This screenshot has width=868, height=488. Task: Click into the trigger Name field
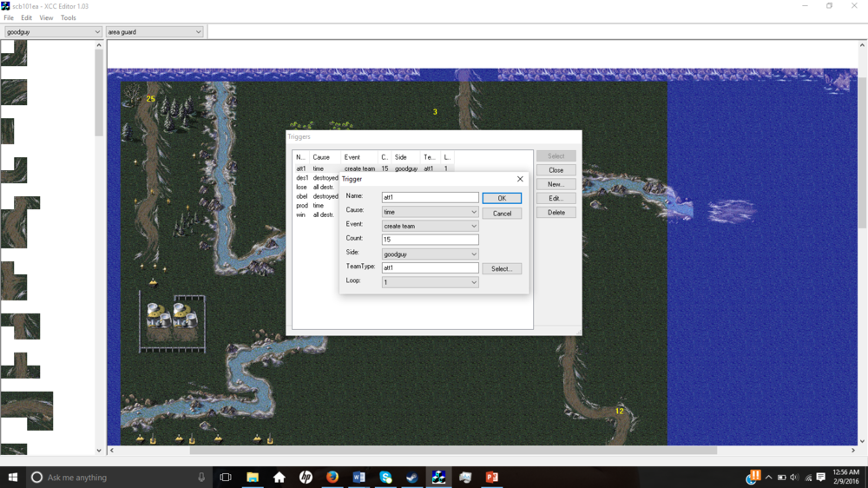pyautogui.click(x=430, y=197)
